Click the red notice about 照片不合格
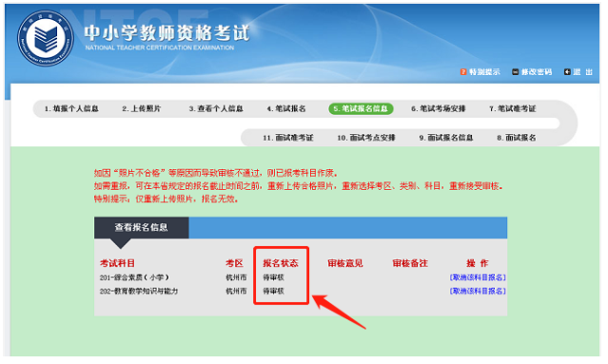 tap(216, 173)
